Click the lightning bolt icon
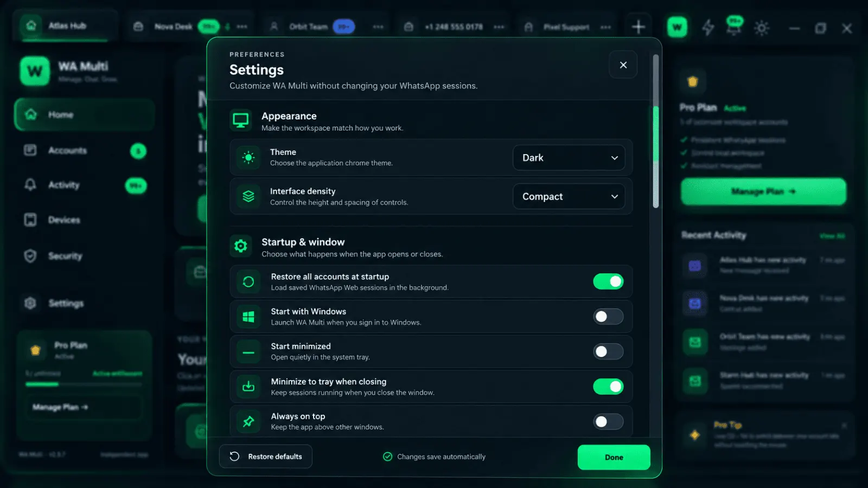The image size is (868, 488). point(708,28)
